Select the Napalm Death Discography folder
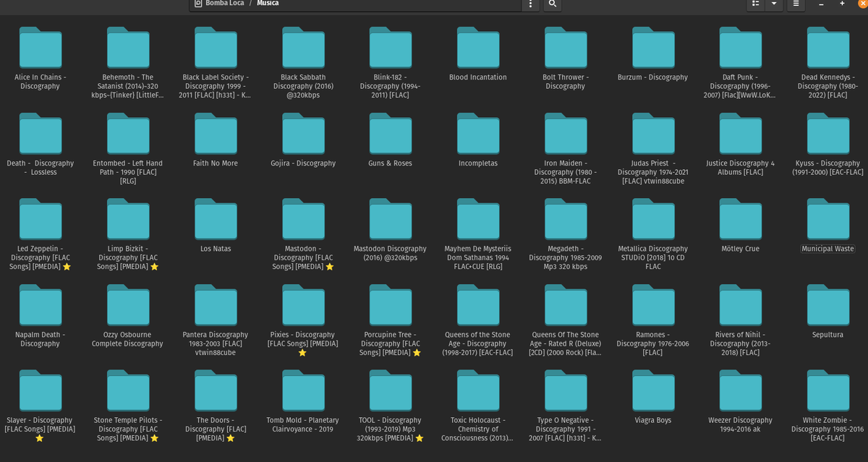 pos(41,305)
